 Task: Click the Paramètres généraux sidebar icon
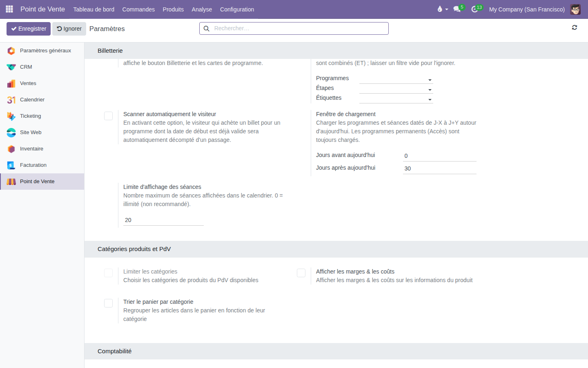(11, 51)
